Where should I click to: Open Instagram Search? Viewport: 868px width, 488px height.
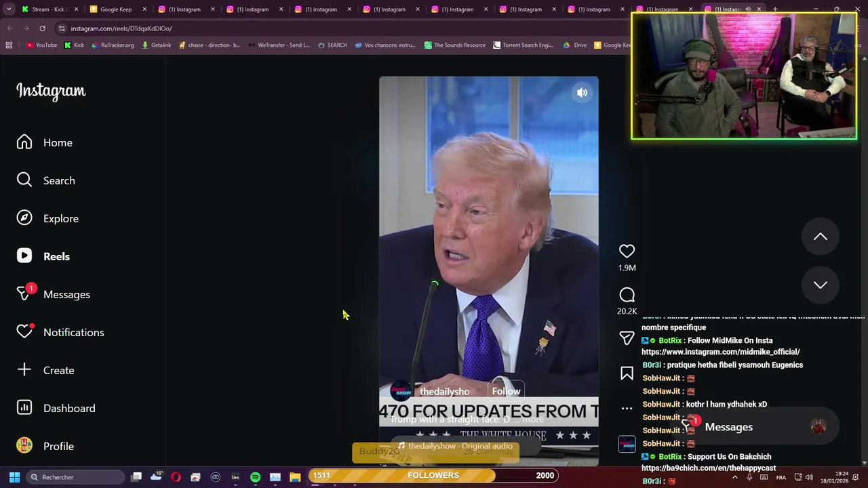click(45, 180)
